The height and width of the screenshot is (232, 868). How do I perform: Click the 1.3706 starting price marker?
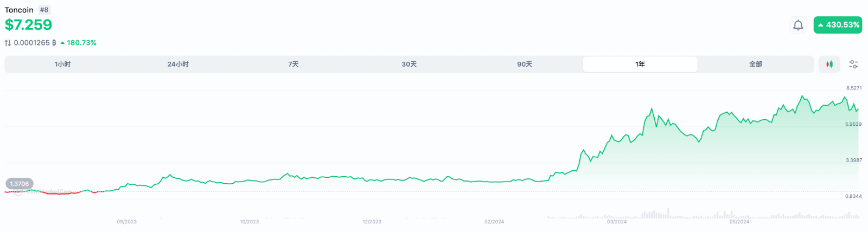click(20, 184)
